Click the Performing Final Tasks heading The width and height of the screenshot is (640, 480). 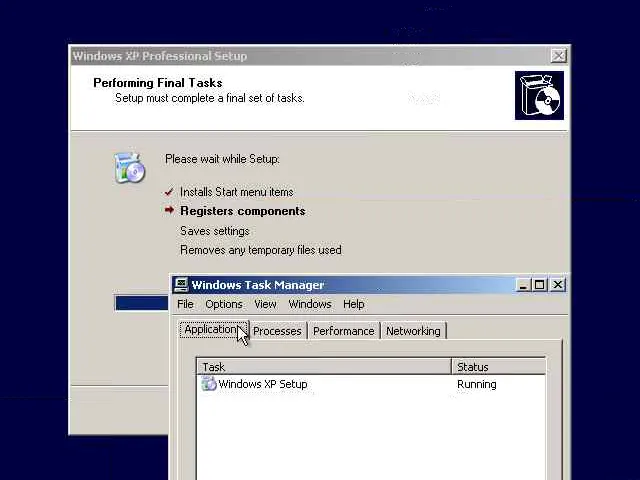[x=158, y=83]
